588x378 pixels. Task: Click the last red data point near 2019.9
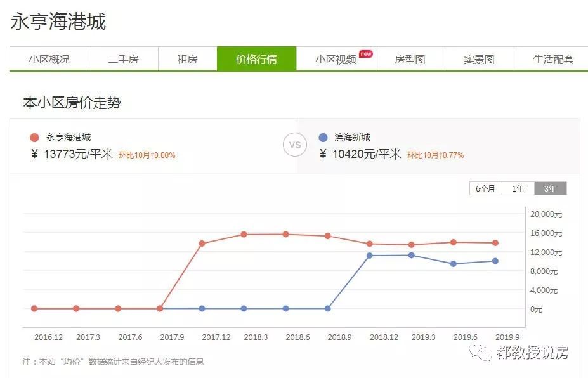[494, 242]
